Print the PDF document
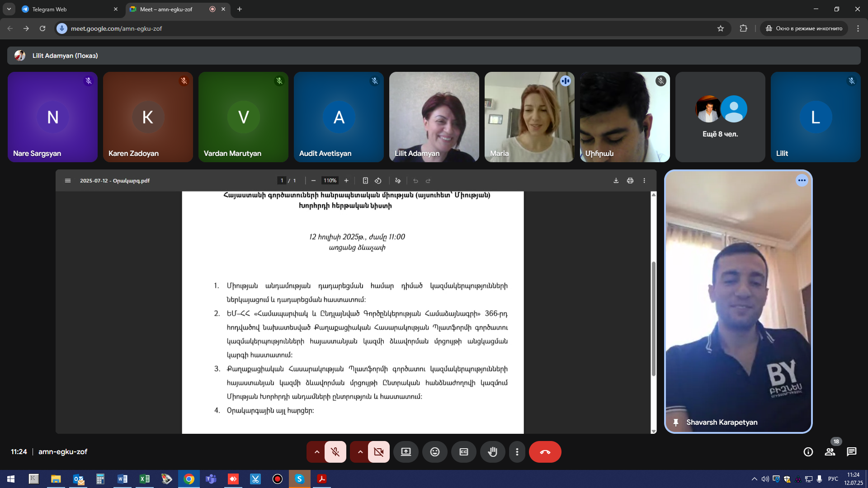868x488 pixels. click(x=630, y=181)
